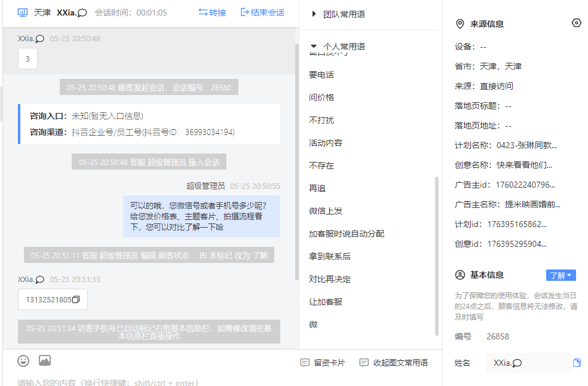Select the 微 quick phrase
588x386 pixels.
pyautogui.click(x=313, y=324)
